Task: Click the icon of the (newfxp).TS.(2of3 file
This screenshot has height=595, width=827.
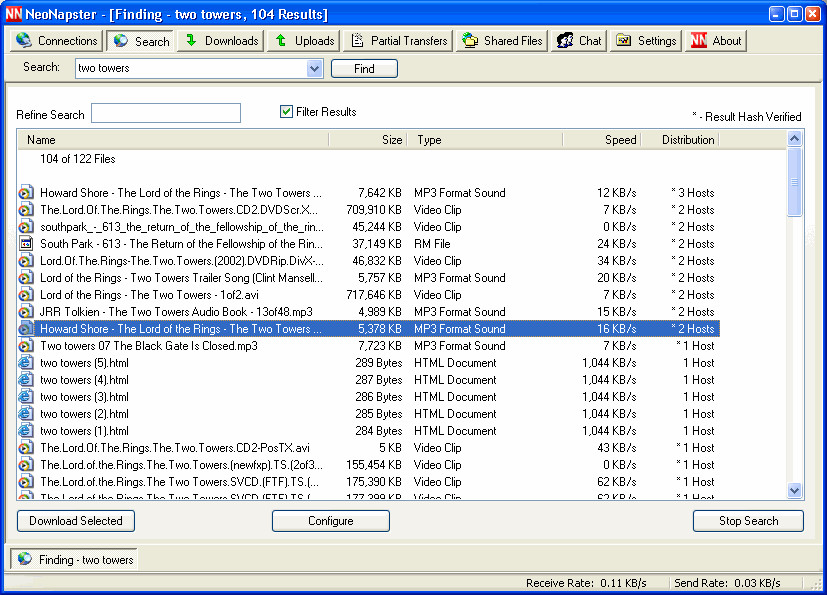Action: (x=26, y=465)
